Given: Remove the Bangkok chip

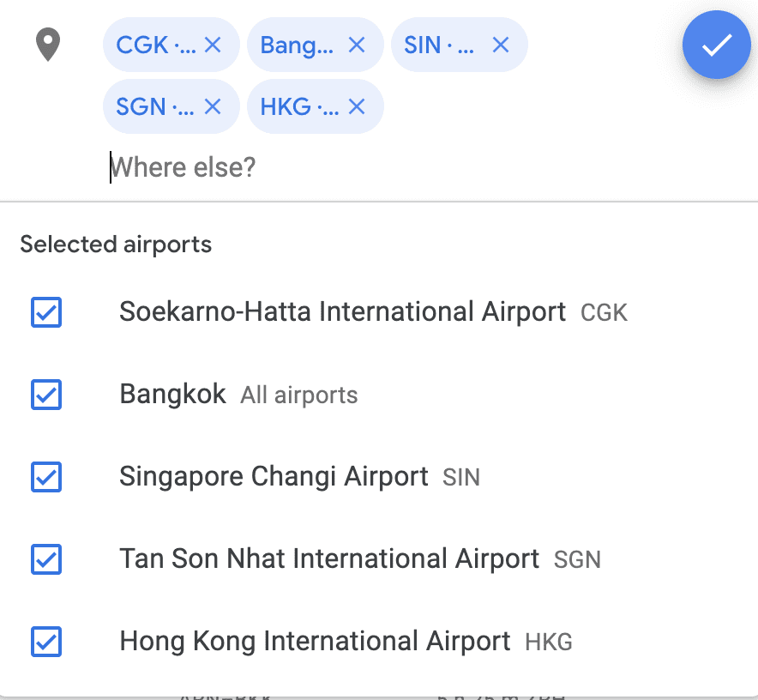Looking at the screenshot, I should click(x=357, y=45).
